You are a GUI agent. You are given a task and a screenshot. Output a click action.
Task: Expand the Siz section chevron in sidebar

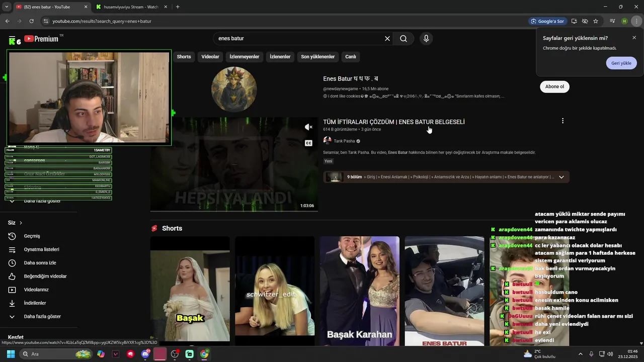point(21,223)
